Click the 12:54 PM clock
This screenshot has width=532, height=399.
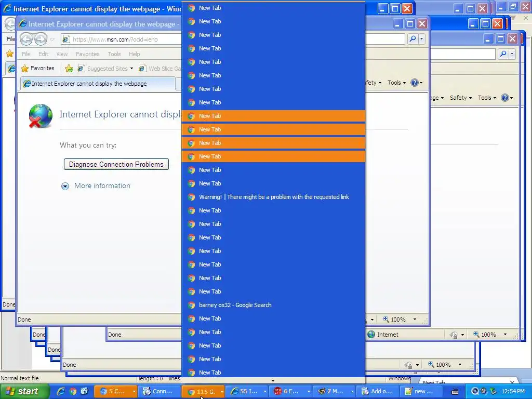(513, 391)
